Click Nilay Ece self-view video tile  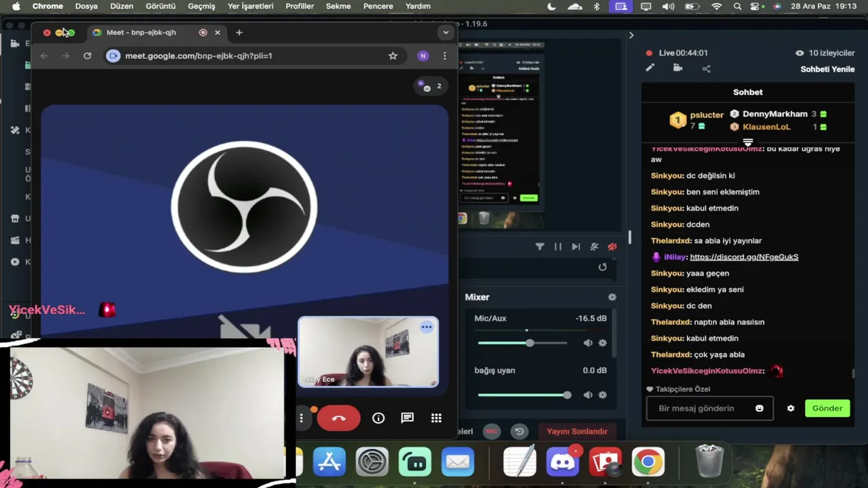pos(368,352)
